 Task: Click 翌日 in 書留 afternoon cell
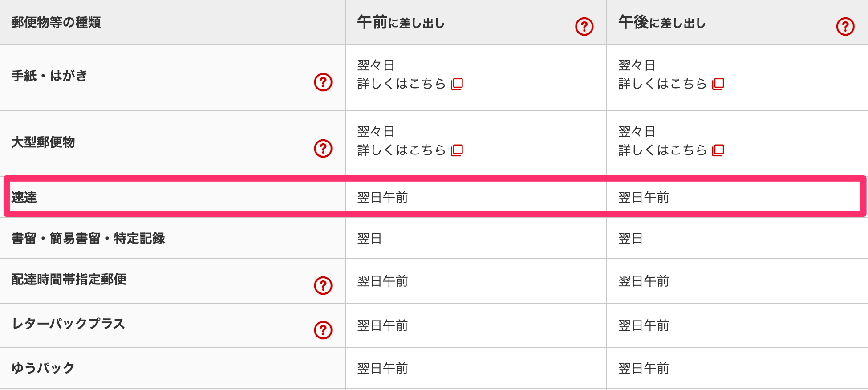click(630, 238)
